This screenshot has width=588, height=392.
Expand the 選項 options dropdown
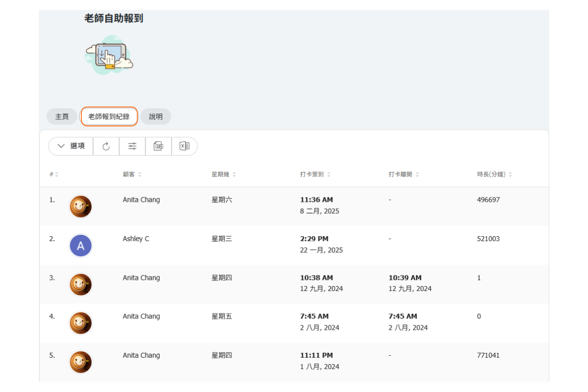(71, 146)
